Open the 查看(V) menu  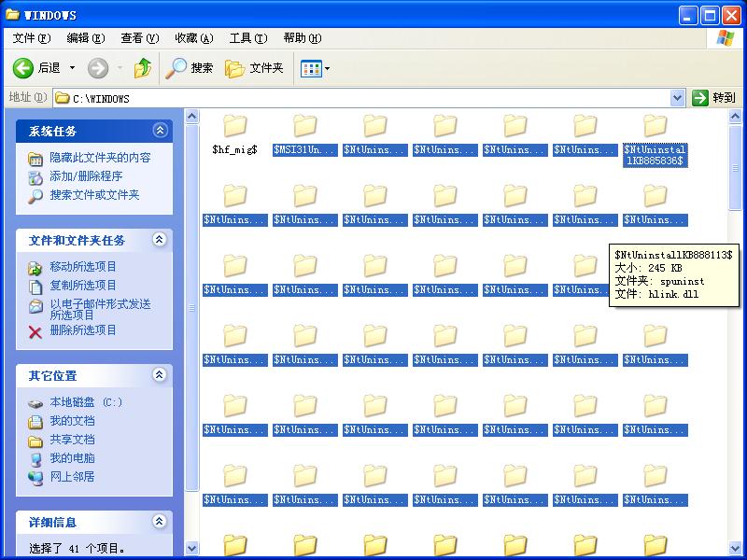(x=139, y=38)
